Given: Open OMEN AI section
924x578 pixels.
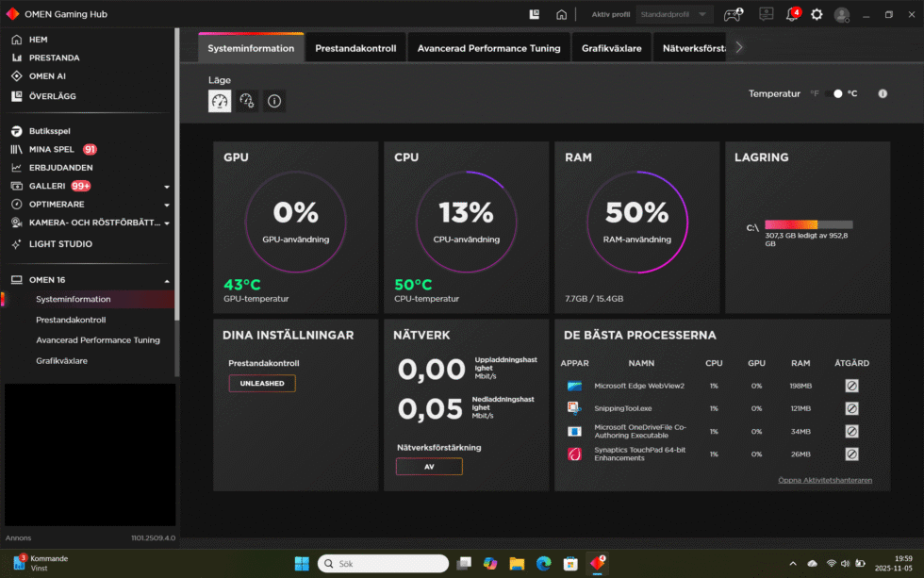Looking at the screenshot, I should [x=47, y=76].
